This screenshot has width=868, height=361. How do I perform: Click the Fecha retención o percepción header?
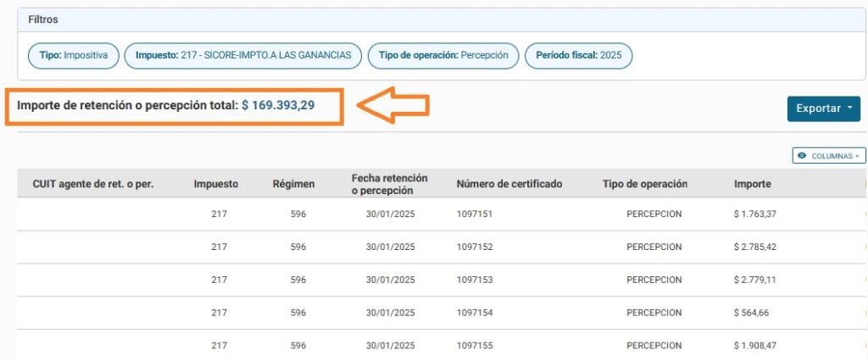[389, 184]
